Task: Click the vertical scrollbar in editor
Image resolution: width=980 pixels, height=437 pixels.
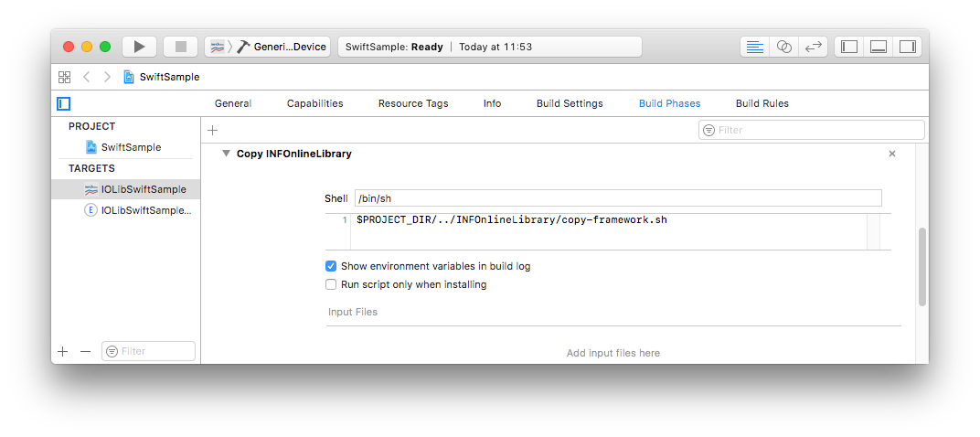Action: click(921, 267)
